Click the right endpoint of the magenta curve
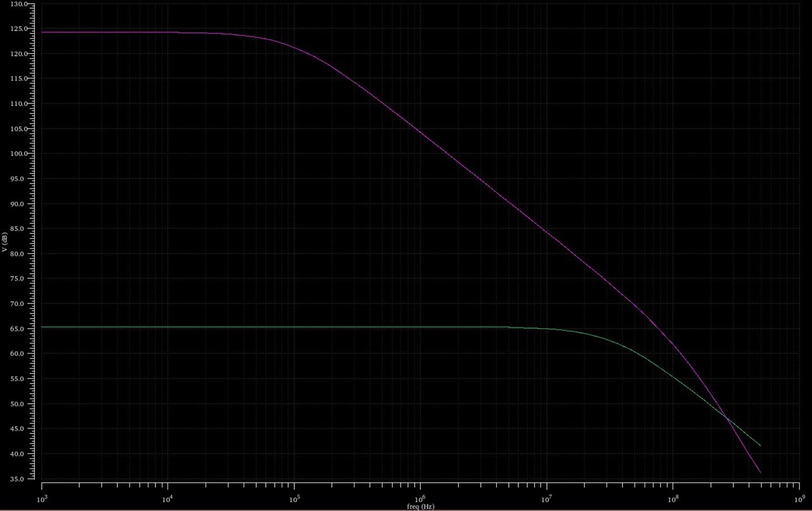This screenshot has height=511, width=812. (x=760, y=472)
